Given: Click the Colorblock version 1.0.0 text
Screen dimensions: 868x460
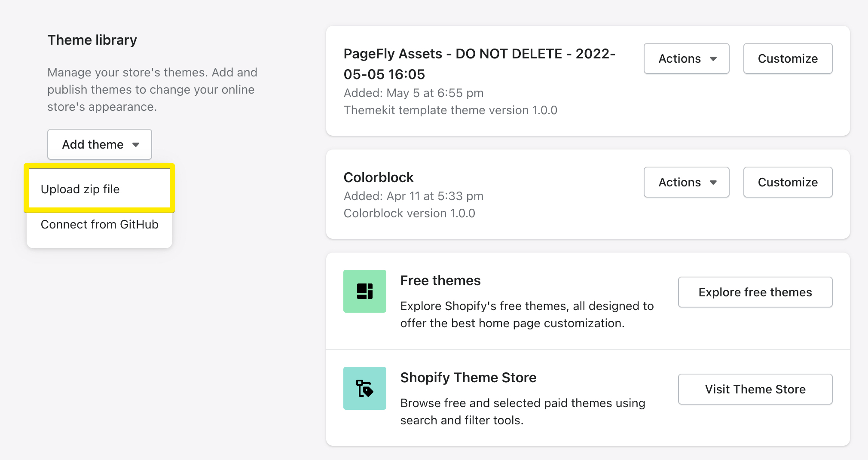Looking at the screenshot, I should (410, 213).
